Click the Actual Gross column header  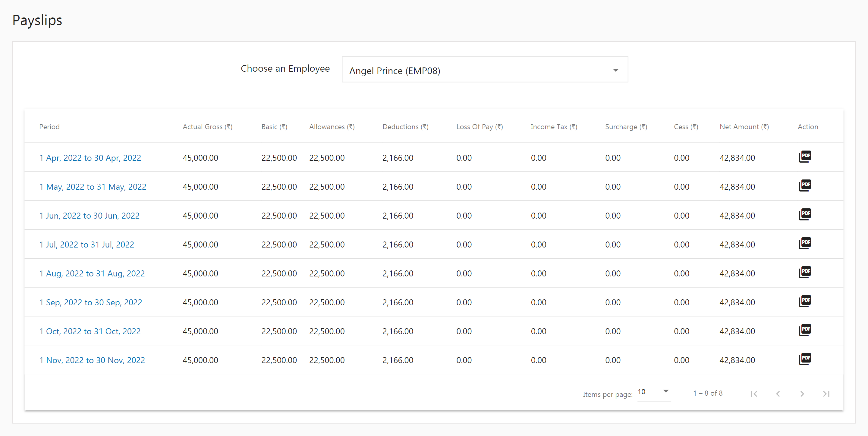click(x=208, y=127)
